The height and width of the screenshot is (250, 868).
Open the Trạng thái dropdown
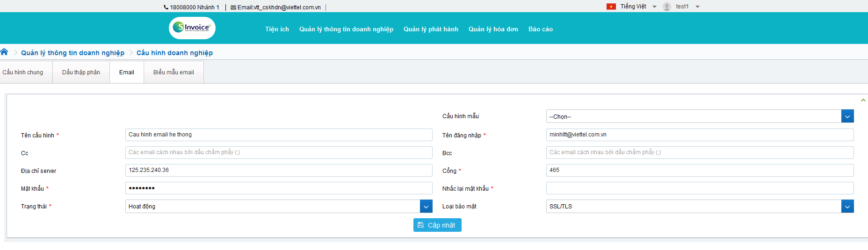click(x=426, y=207)
